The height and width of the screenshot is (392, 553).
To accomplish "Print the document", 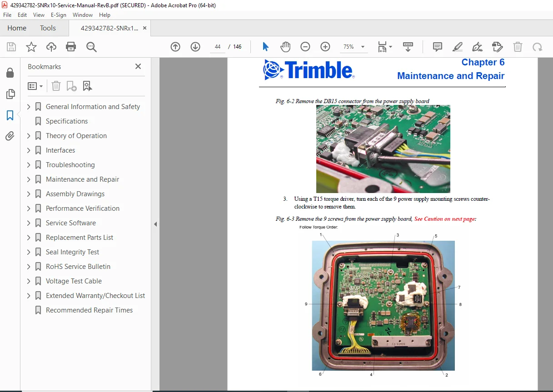I will (x=71, y=47).
